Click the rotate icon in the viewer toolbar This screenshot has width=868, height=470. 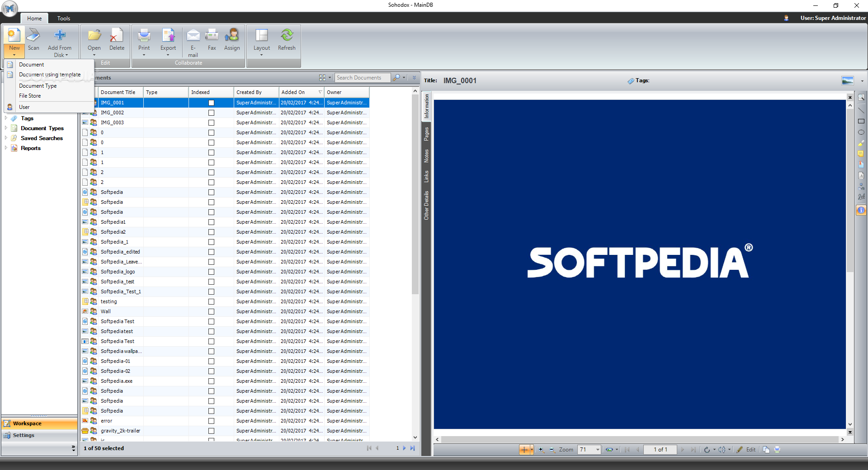(707, 450)
